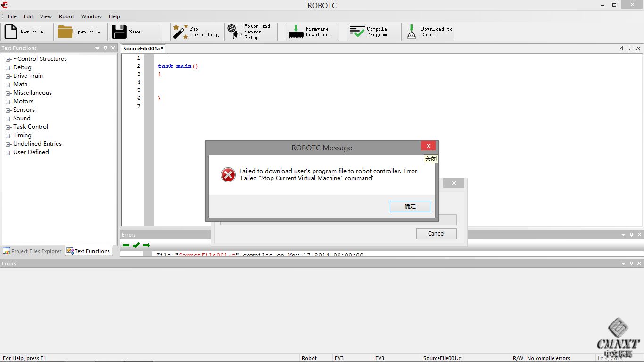
Task: Open the upper Errors pane options dropdown
Action: click(623, 235)
